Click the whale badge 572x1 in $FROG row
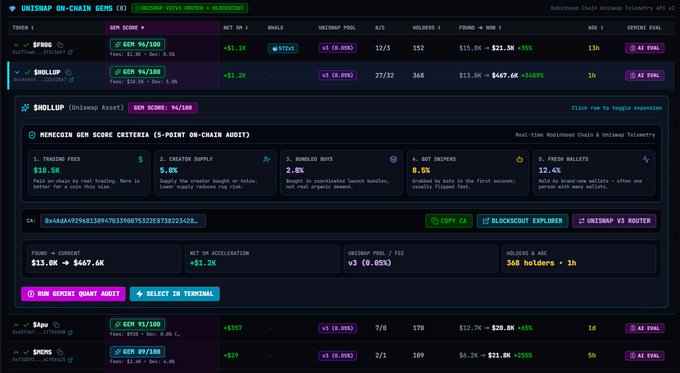Viewport: 680px width, 373px height. (283, 48)
